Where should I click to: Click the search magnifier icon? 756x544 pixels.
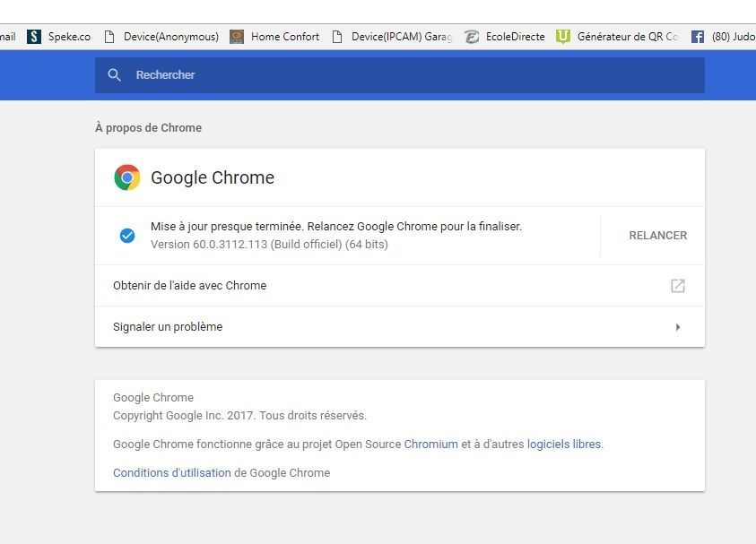(x=114, y=74)
